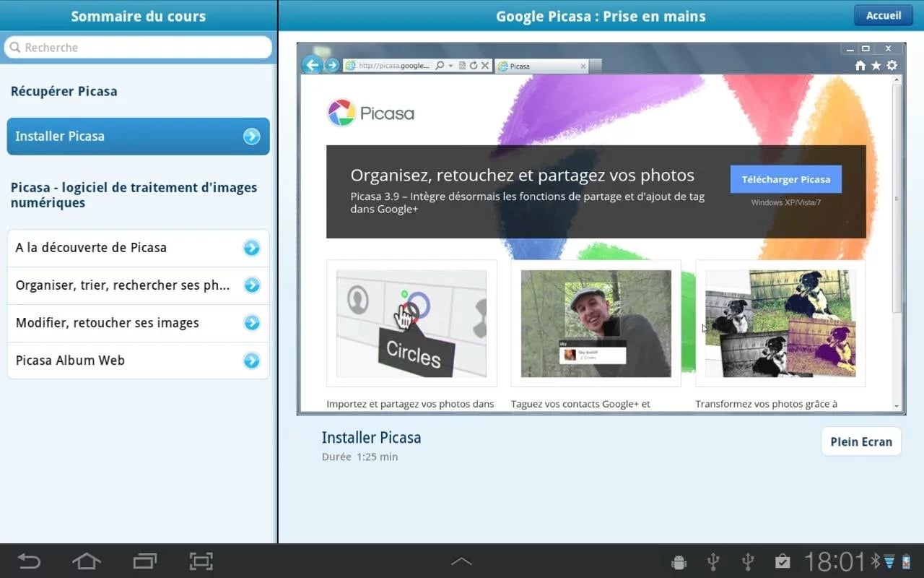Click browser settings gear icon
This screenshot has height=578, width=924.
click(892, 66)
